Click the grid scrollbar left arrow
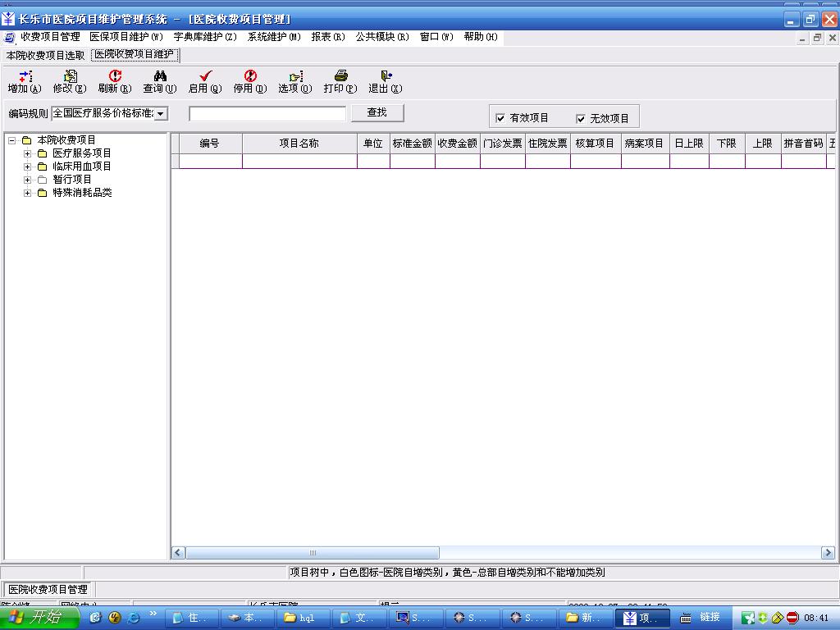Screen dimensions: 840x630 (178, 552)
